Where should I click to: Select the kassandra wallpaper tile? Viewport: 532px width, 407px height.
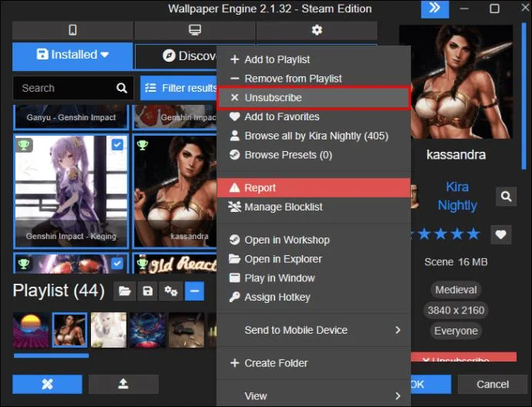[x=175, y=191]
